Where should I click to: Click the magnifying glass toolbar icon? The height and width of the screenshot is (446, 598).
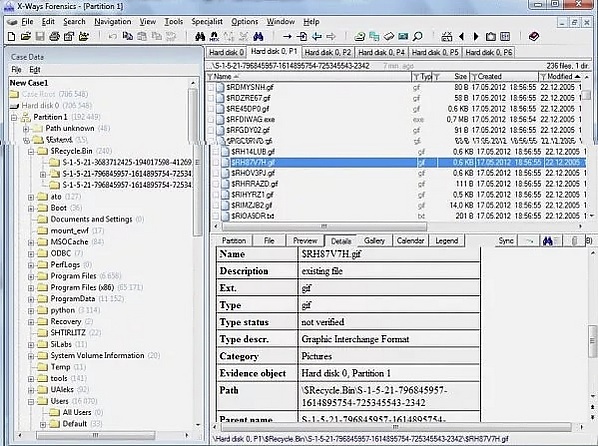click(418, 37)
